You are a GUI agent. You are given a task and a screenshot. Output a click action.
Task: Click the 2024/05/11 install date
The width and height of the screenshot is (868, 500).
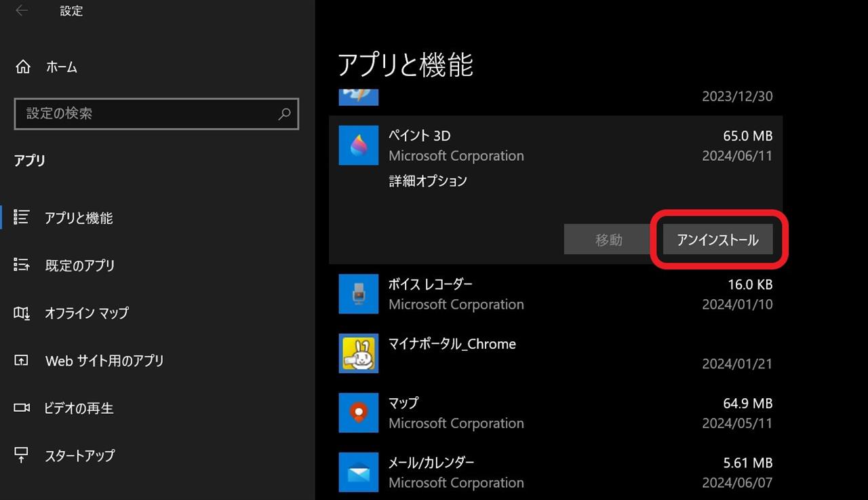(737, 423)
